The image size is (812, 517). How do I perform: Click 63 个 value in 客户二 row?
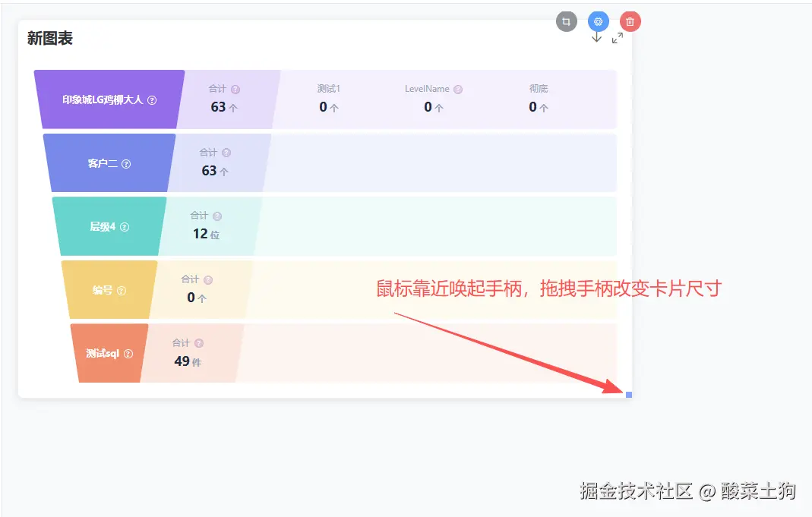215,171
